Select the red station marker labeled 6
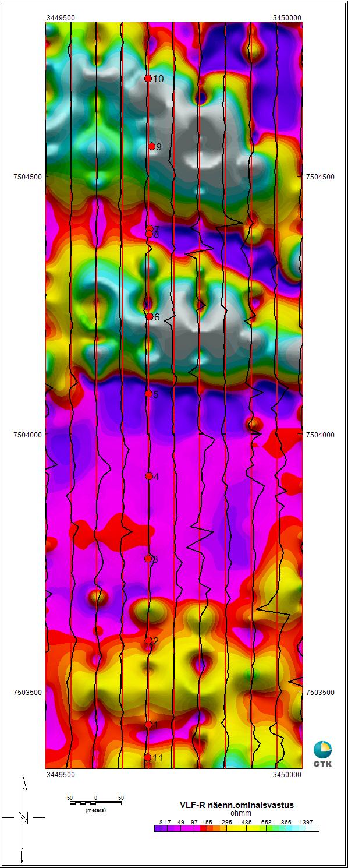348x868 pixels. [150, 316]
